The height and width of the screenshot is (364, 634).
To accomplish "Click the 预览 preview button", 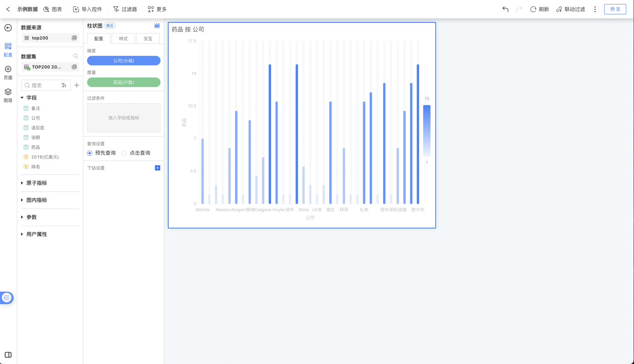I will (615, 9).
